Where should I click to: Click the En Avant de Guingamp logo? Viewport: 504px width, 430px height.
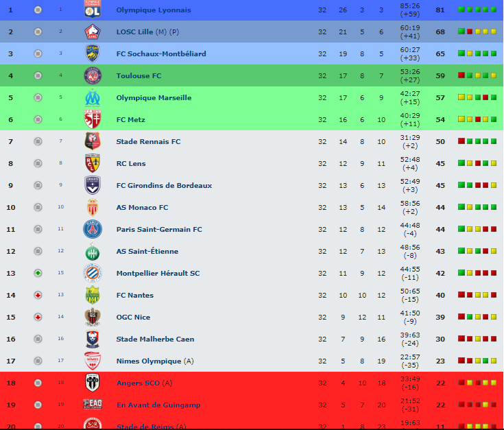(93, 405)
